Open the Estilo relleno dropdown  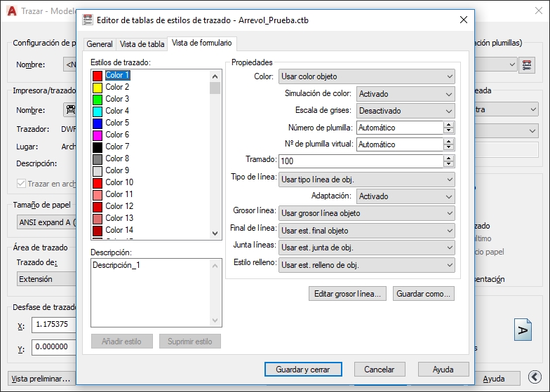366,265
